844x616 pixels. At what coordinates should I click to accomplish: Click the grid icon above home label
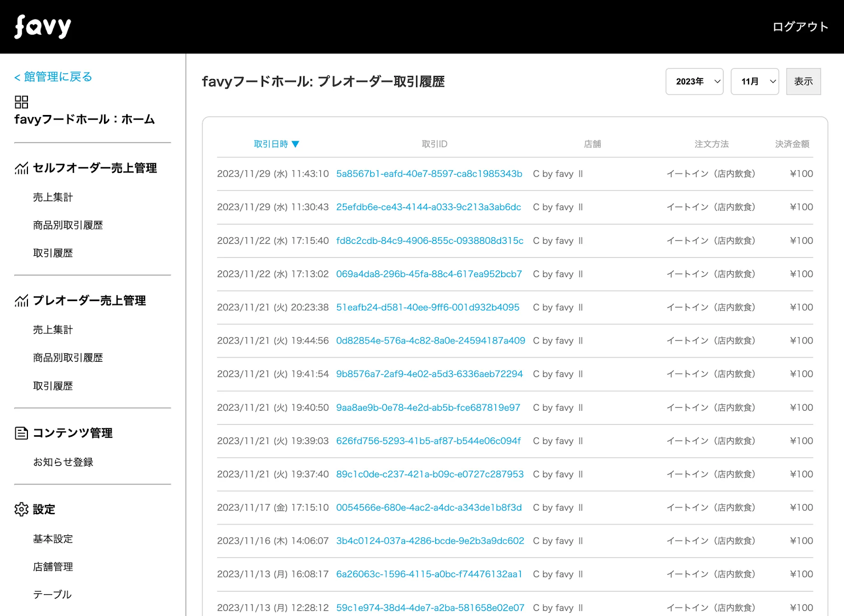click(21, 102)
